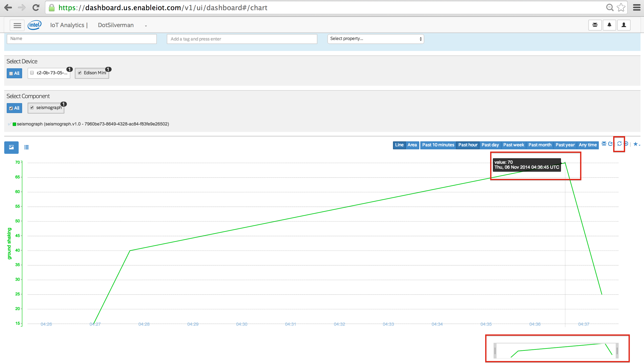The height and width of the screenshot is (363, 644).
Task: Export the chart with the share icon
Action: tap(610, 144)
